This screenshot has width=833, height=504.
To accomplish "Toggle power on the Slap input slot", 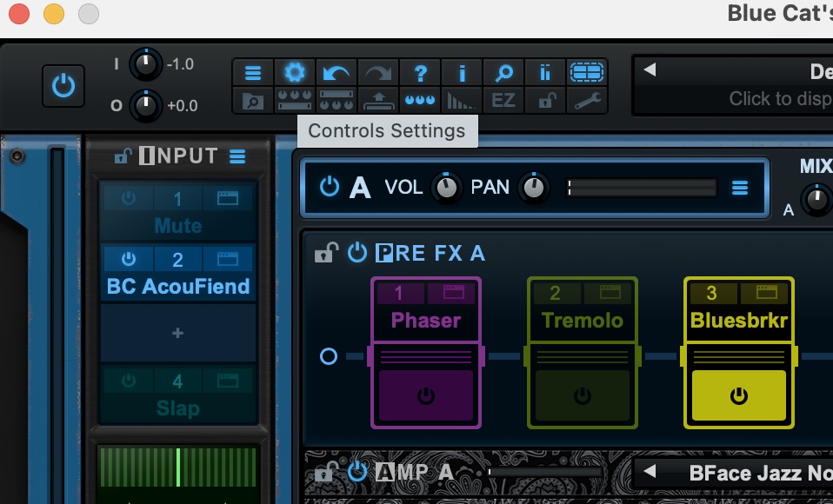I will click(128, 381).
